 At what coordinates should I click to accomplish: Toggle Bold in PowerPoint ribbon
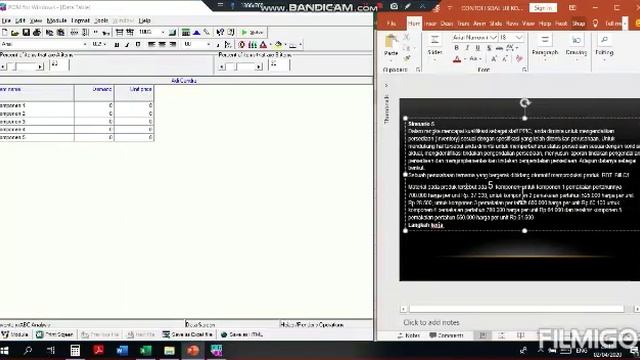point(457,48)
